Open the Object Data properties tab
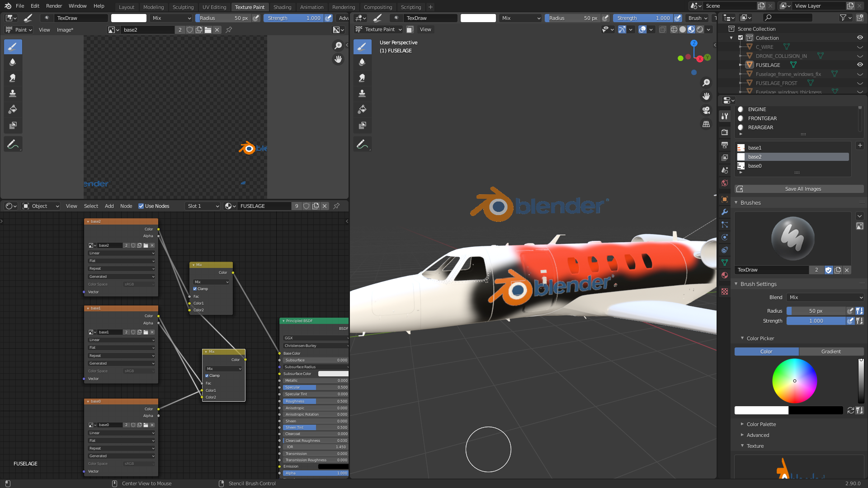Viewport: 868px width, 488px height. coord(725,263)
